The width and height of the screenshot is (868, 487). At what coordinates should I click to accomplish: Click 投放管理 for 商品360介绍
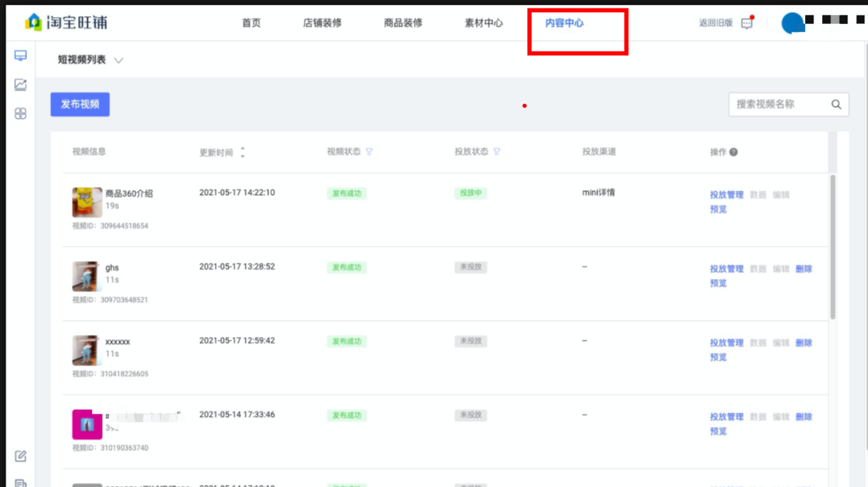pos(727,195)
